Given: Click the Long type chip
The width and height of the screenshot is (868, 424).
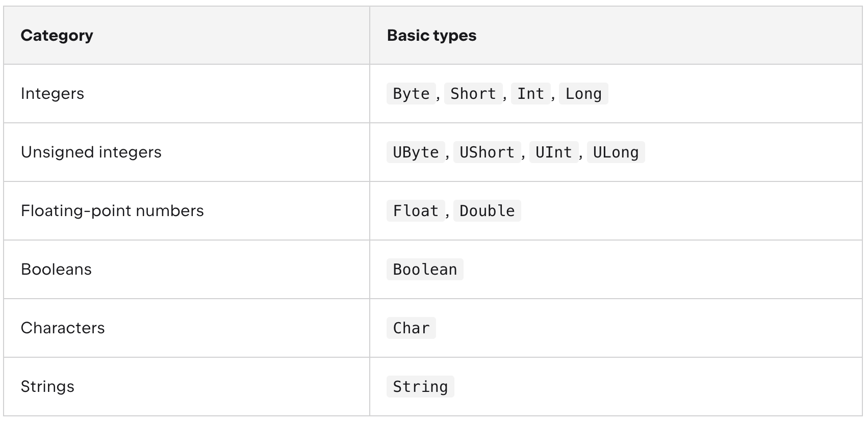Looking at the screenshot, I should 583,94.
